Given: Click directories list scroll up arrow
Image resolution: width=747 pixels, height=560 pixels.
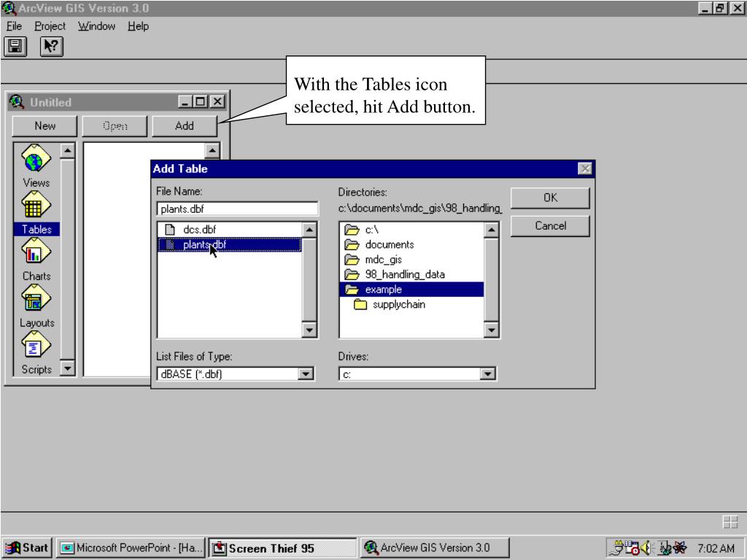Looking at the screenshot, I should (x=491, y=230).
